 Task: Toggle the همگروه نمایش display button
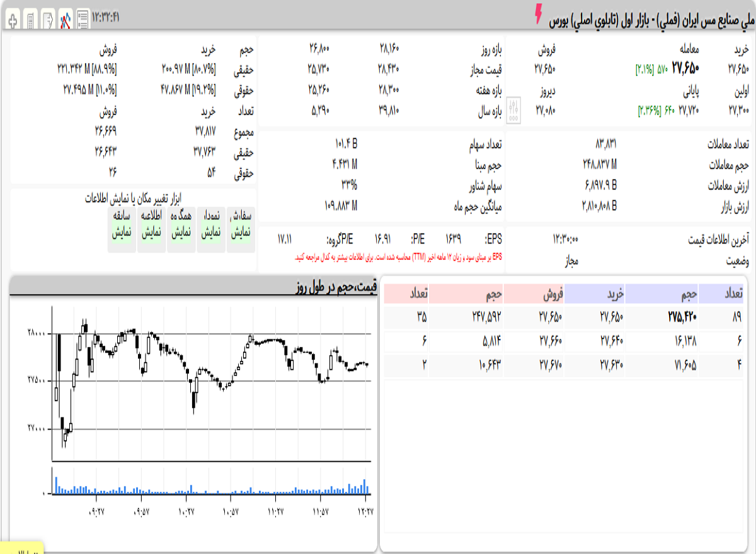[x=181, y=229]
